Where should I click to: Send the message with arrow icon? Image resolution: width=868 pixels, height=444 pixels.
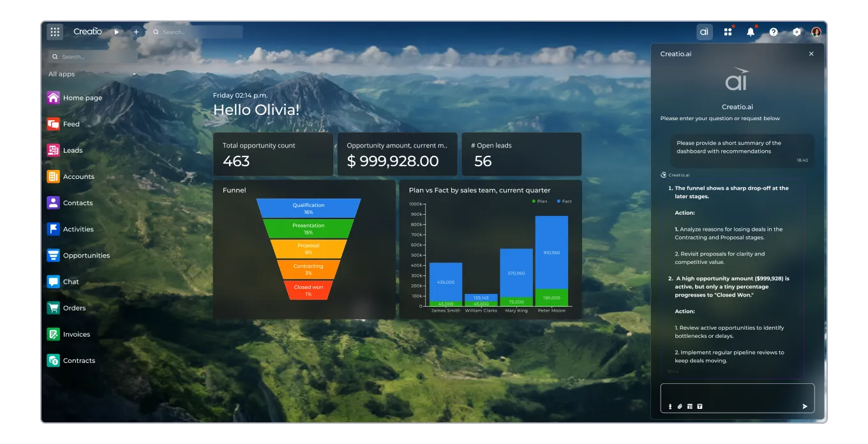point(805,406)
